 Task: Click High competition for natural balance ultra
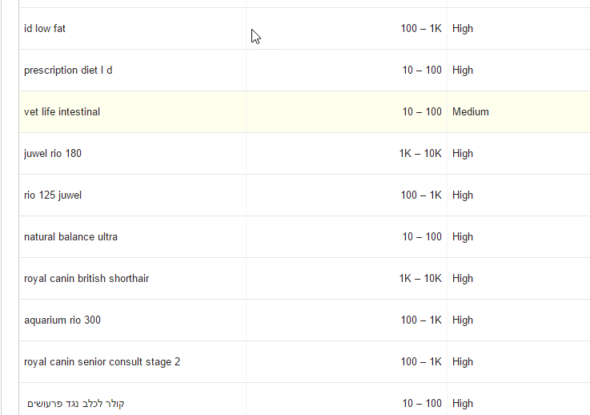coord(462,237)
